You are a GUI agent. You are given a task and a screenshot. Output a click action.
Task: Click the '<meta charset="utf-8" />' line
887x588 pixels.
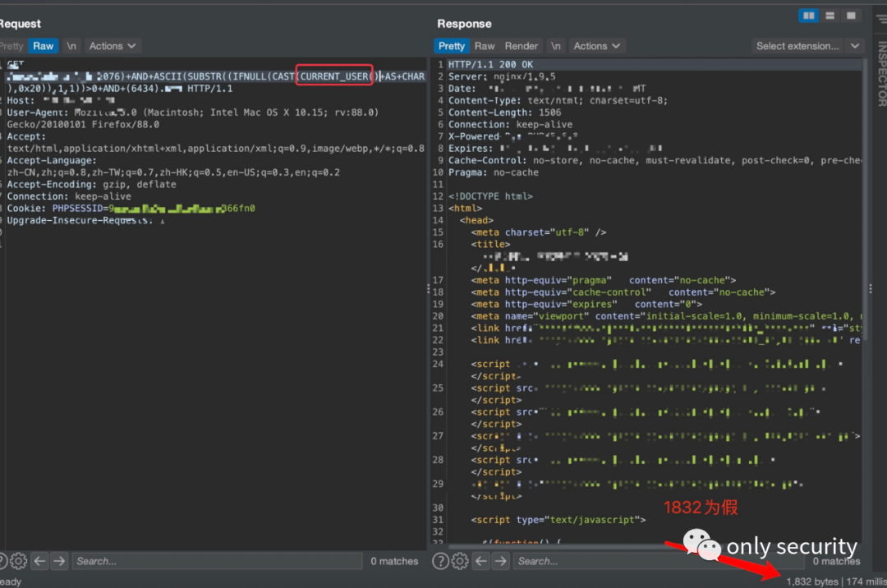539,232
